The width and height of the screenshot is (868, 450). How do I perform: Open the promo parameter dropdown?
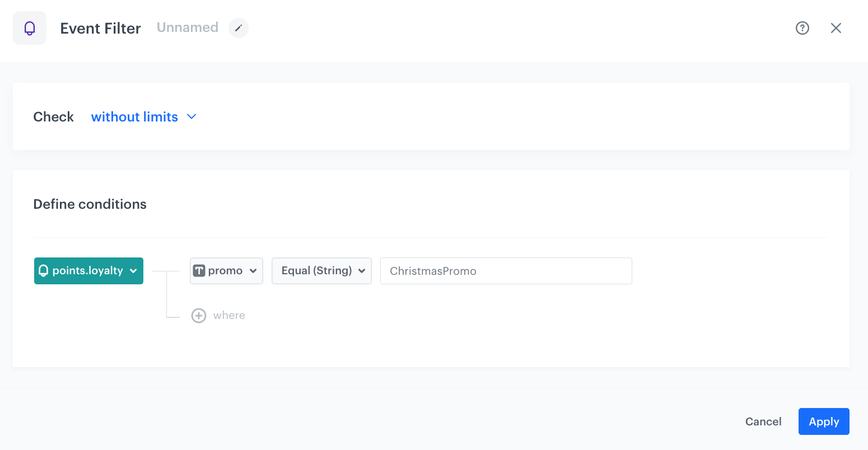226,270
